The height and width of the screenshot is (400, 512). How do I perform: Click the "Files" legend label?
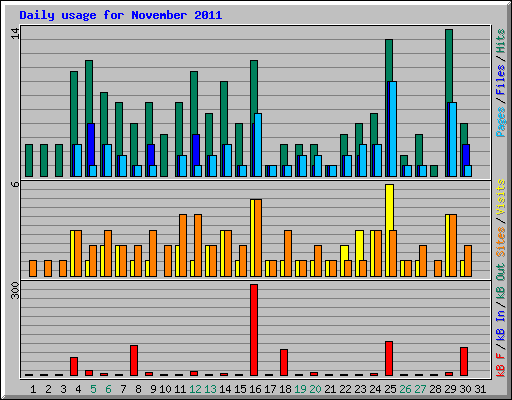point(500,80)
